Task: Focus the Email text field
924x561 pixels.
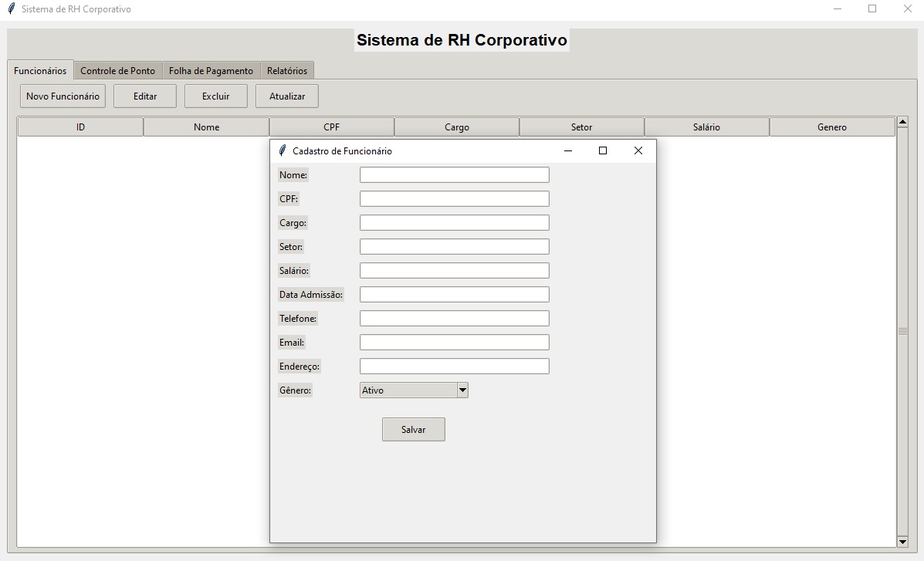Action: [454, 343]
